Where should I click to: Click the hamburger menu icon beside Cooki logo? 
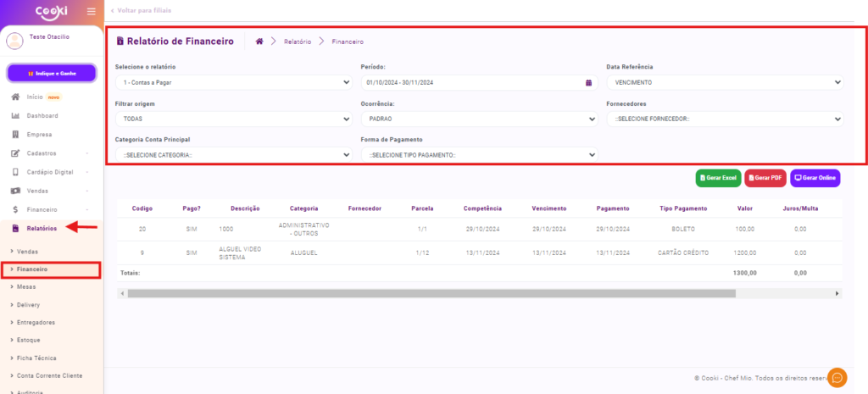92,11
